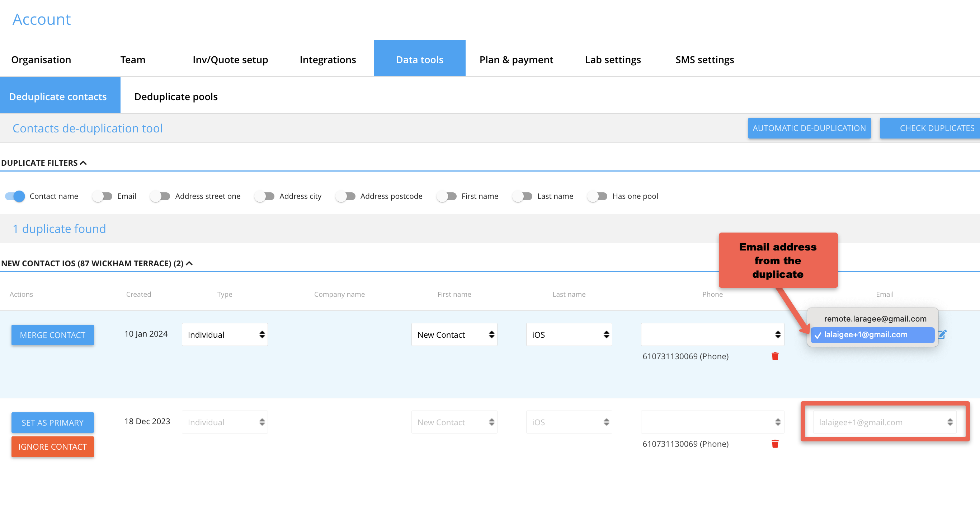
Task: Click Set As Primary button
Action: pos(52,423)
